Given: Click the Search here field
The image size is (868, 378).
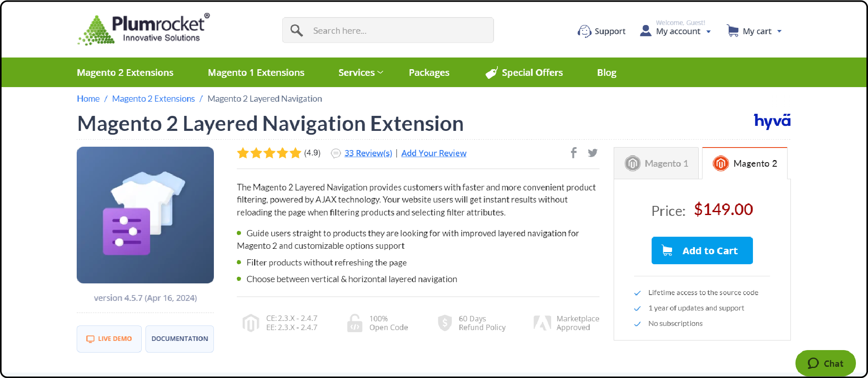Looking at the screenshot, I should pos(388,30).
